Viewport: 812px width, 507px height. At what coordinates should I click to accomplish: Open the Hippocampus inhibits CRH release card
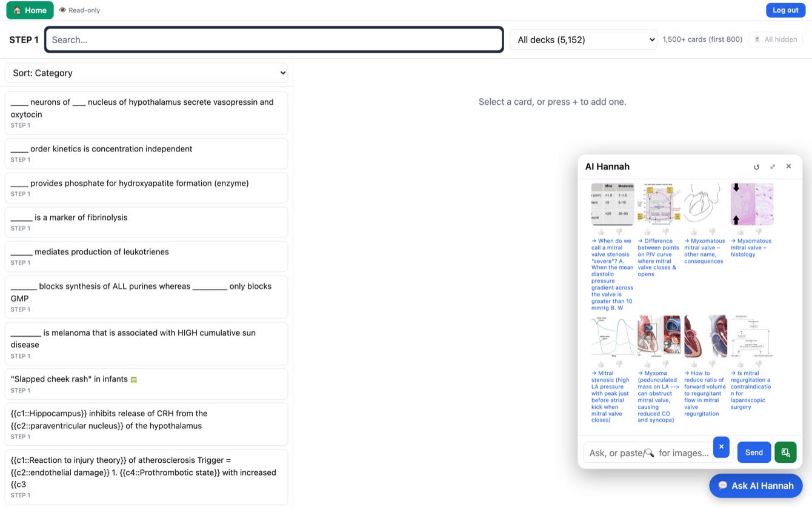[146, 424]
